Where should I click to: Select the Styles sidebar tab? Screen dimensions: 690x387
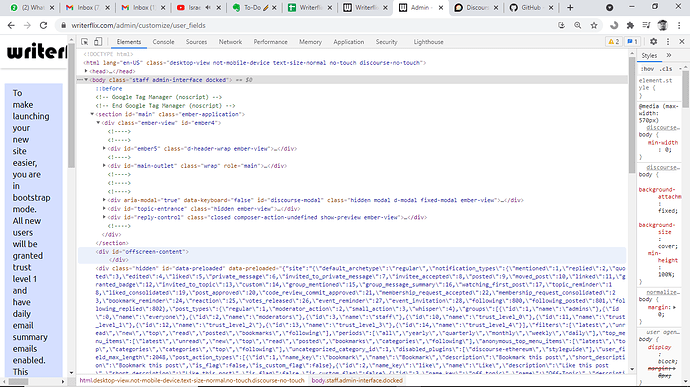(x=649, y=55)
